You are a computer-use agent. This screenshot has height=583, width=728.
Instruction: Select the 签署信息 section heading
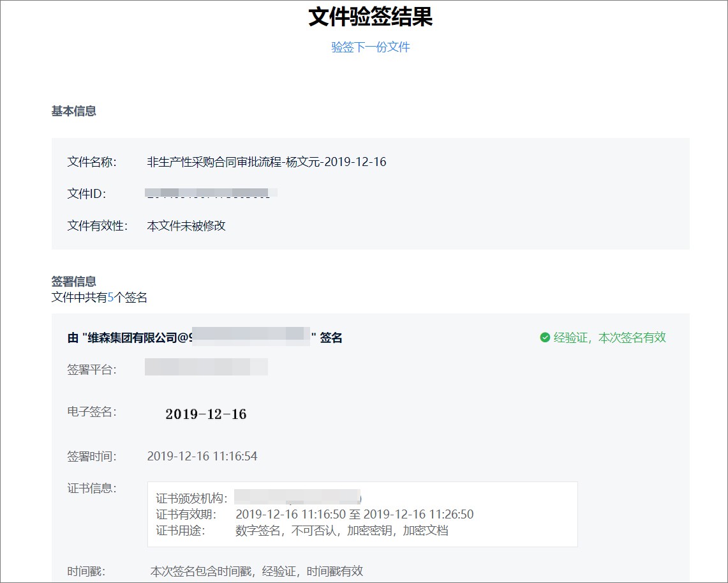74,282
